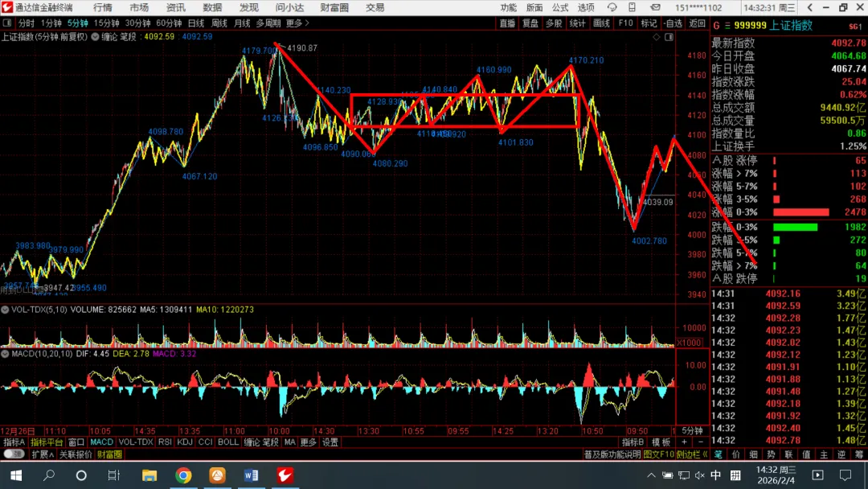
Task: Open the 资讯 menu
Action: click(175, 7)
